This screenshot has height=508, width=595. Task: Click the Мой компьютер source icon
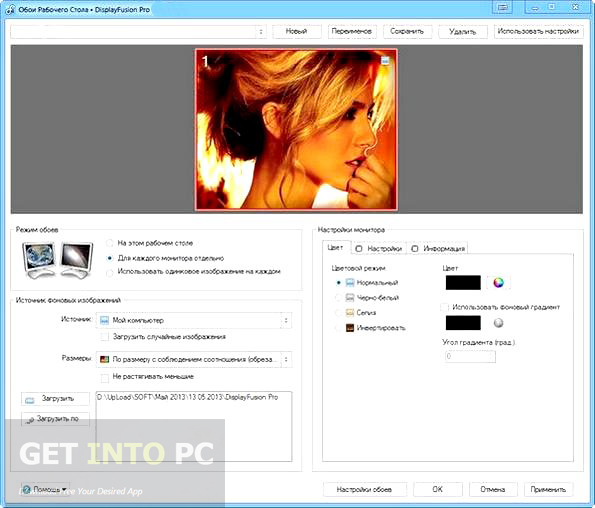104,321
